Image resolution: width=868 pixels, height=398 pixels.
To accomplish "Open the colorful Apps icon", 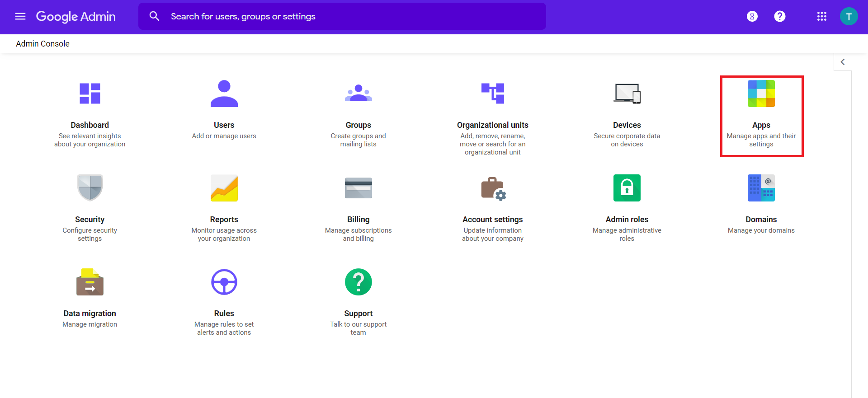I will tap(761, 94).
